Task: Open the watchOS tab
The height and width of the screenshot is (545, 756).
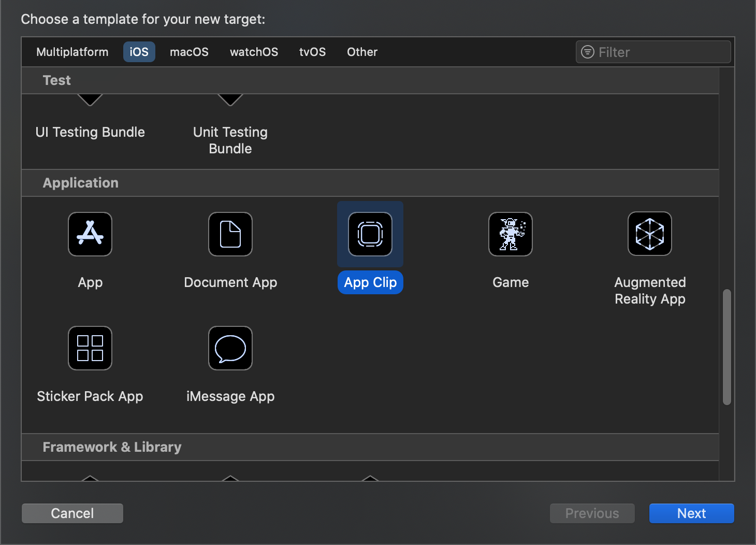Action: pos(254,52)
